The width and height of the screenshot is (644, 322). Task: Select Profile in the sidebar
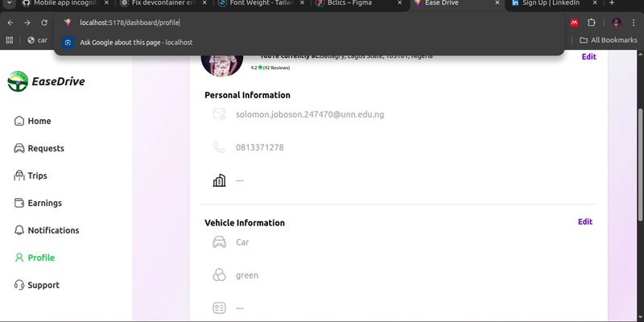[x=35, y=258]
